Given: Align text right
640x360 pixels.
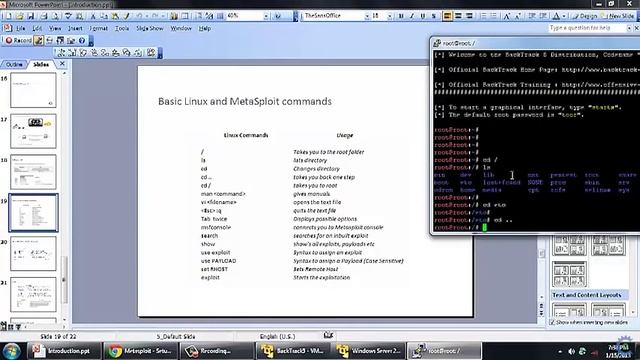Looking at the screenshot, I should point(469,16).
